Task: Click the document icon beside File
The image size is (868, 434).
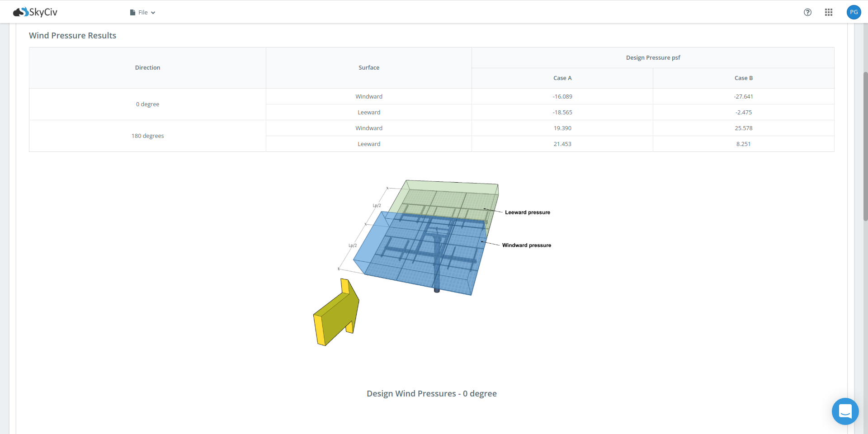Action: 132,13
